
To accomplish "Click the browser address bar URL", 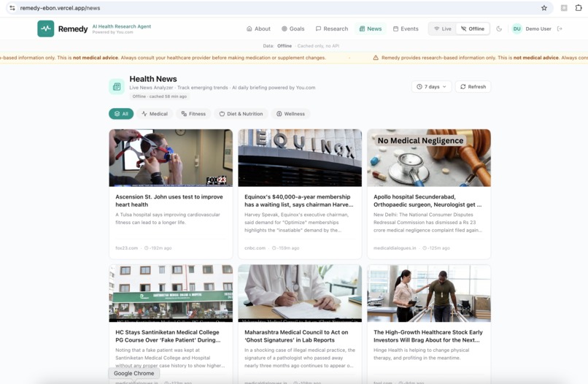I will (x=60, y=8).
